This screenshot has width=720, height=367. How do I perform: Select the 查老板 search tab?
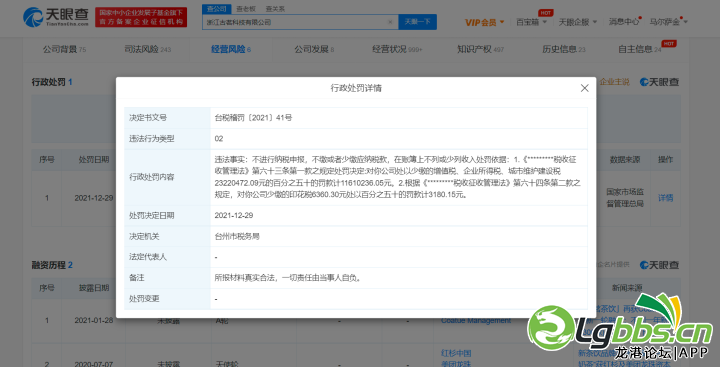[x=246, y=9]
